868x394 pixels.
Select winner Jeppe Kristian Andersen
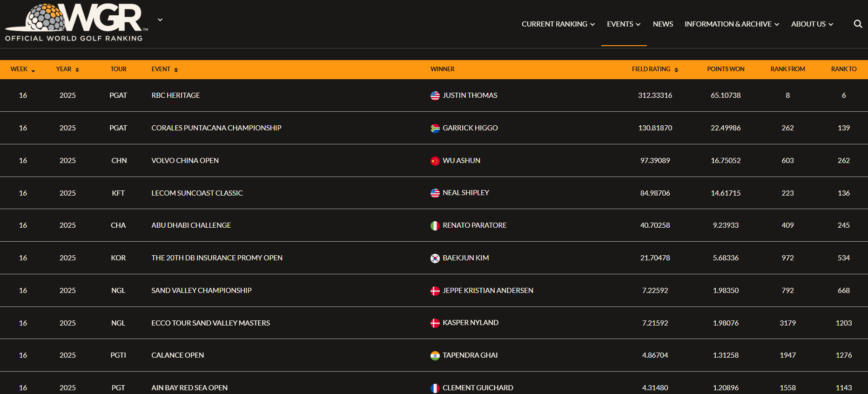coord(488,290)
